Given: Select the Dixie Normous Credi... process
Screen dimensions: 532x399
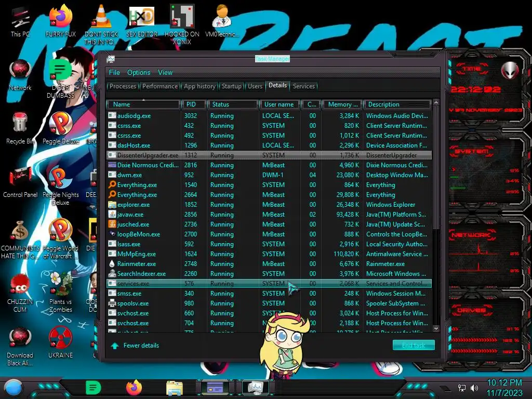Looking at the screenshot, I should [270, 165].
